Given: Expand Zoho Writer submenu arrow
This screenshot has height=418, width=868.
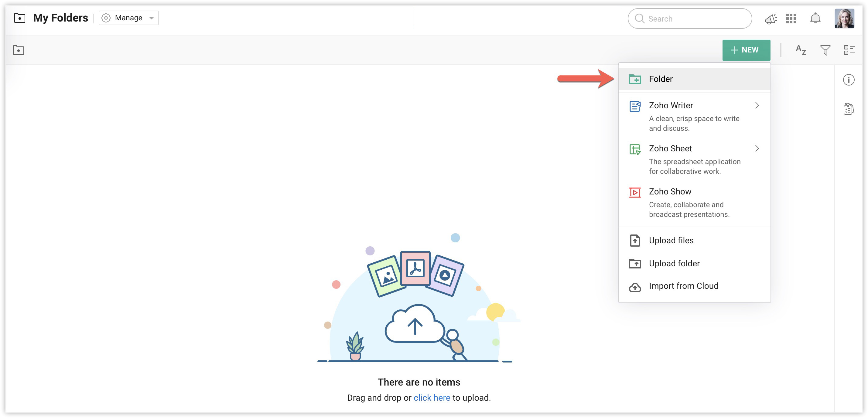Looking at the screenshot, I should point(757,105).
